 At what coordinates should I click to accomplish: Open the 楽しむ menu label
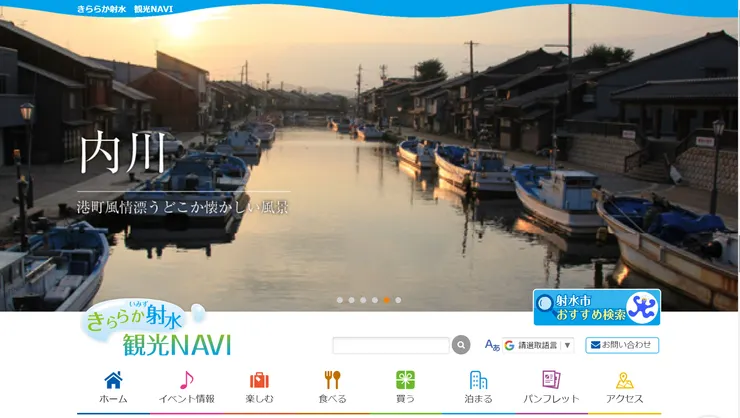pyautogui.click(x=259, y=399)
